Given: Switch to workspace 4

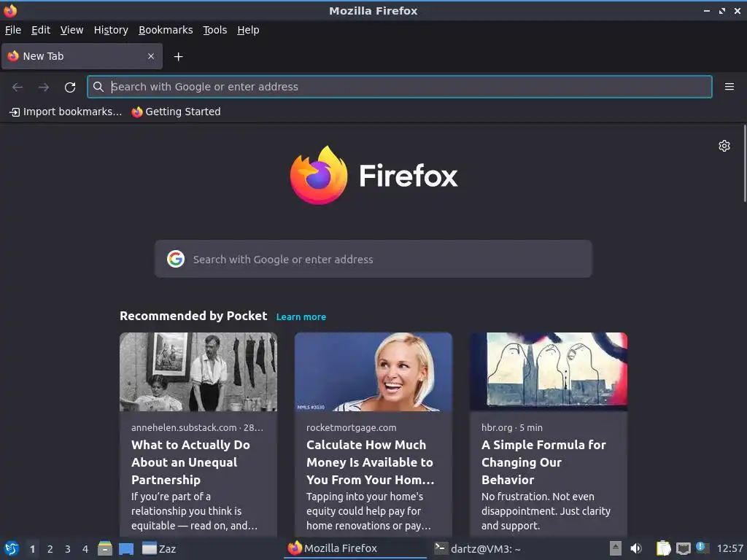Looking at the screenshot, I should point(85,549).
